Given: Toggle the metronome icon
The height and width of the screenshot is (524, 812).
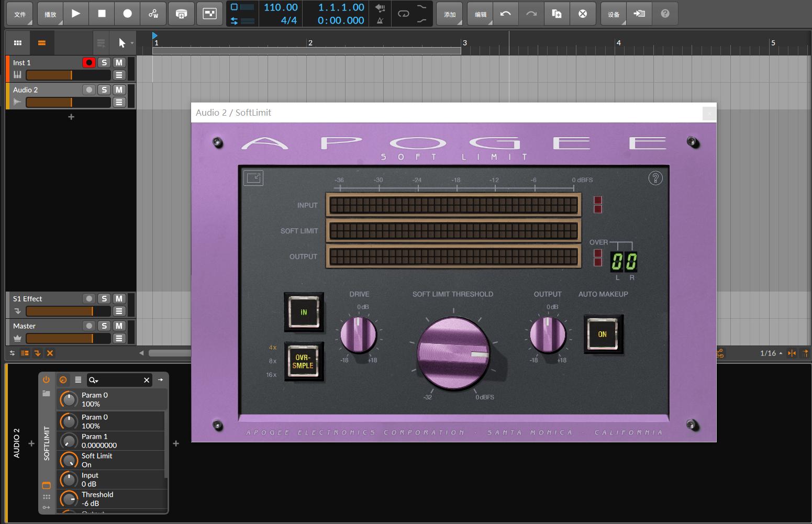Looking at the screenshot, I should 380,20.
